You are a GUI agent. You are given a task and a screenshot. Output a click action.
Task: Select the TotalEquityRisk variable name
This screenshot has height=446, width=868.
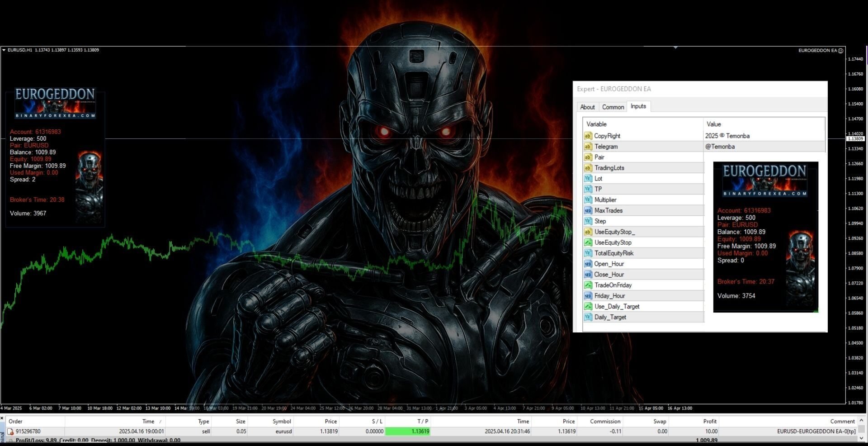(x=613, y=253)
